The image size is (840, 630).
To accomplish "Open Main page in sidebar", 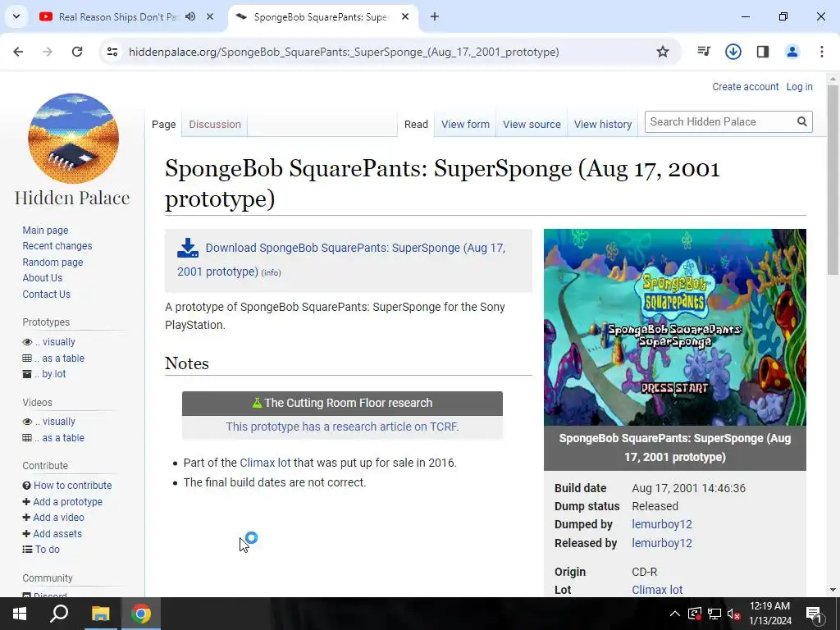I will pyautogui.click(x=46, y=230).
